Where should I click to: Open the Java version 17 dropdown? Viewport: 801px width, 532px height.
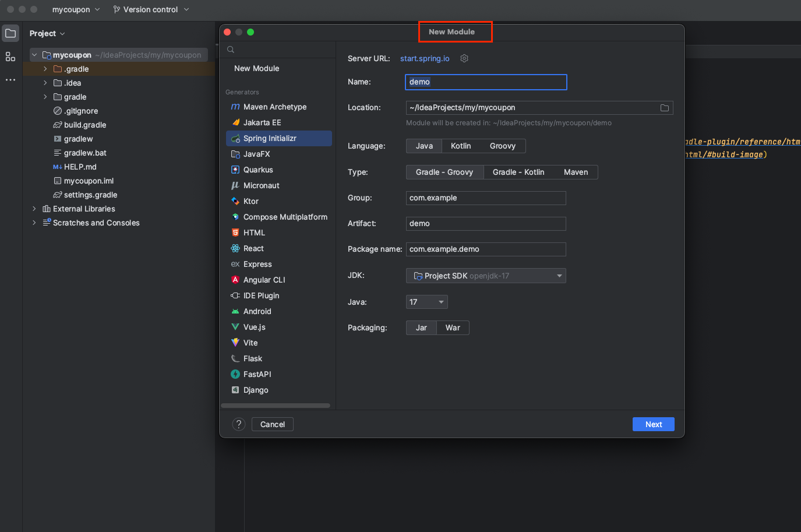click(426, 302)
